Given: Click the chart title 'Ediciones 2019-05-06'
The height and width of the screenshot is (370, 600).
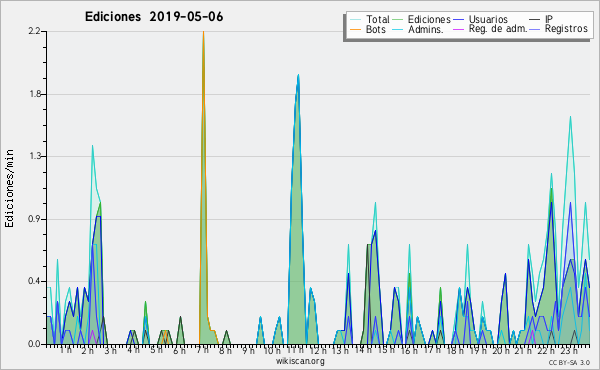Looking at the screenshot, I should (x=154, y=17).
